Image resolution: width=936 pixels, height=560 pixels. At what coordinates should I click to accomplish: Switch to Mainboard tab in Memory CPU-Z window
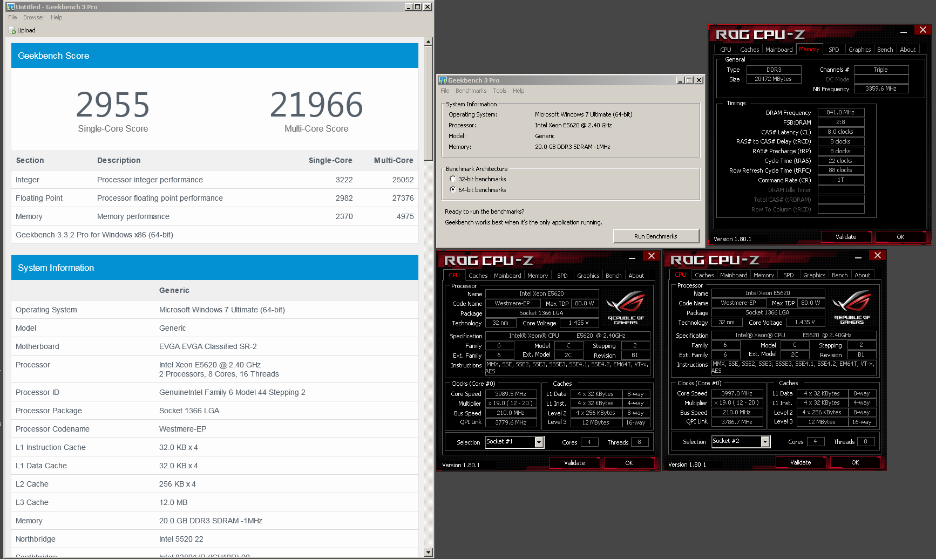pos(779,50)
